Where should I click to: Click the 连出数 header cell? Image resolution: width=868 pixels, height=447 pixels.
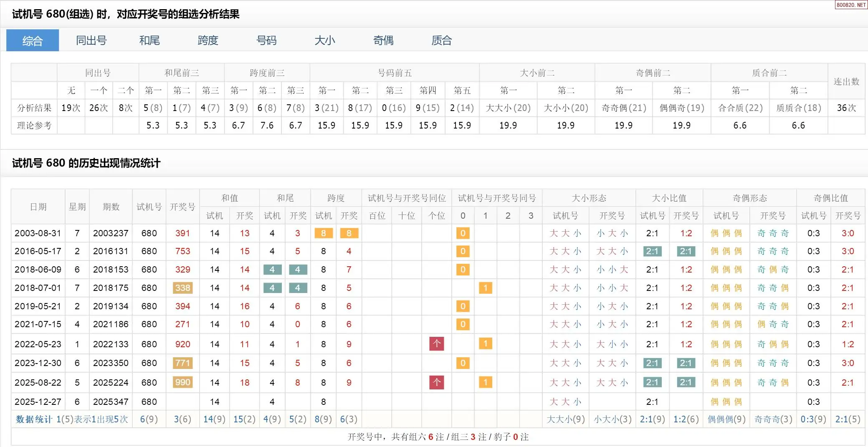pyautogui.click(x=846, y=82)
